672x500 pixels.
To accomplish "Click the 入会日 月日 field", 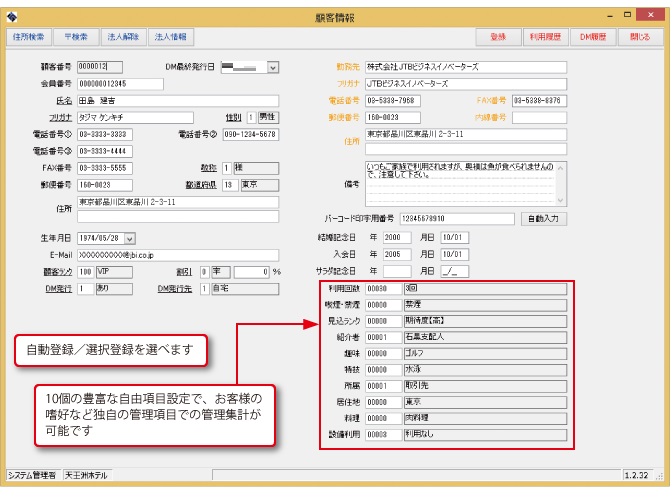I will point(455,254).
